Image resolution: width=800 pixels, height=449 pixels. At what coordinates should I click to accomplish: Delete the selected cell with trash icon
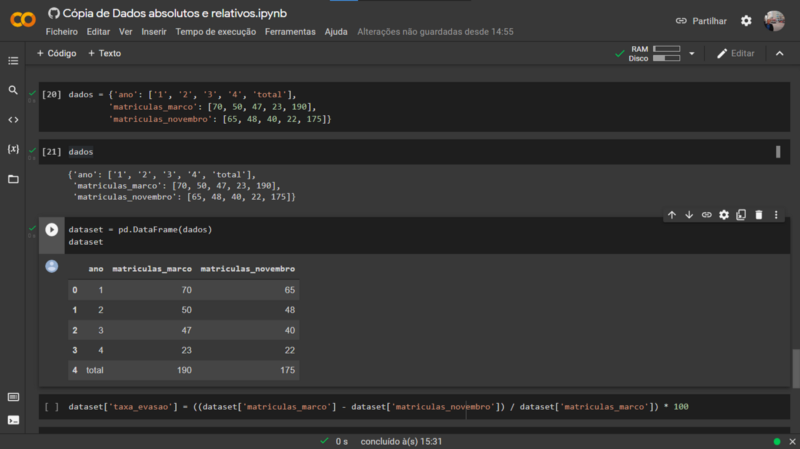click(759, 215)
